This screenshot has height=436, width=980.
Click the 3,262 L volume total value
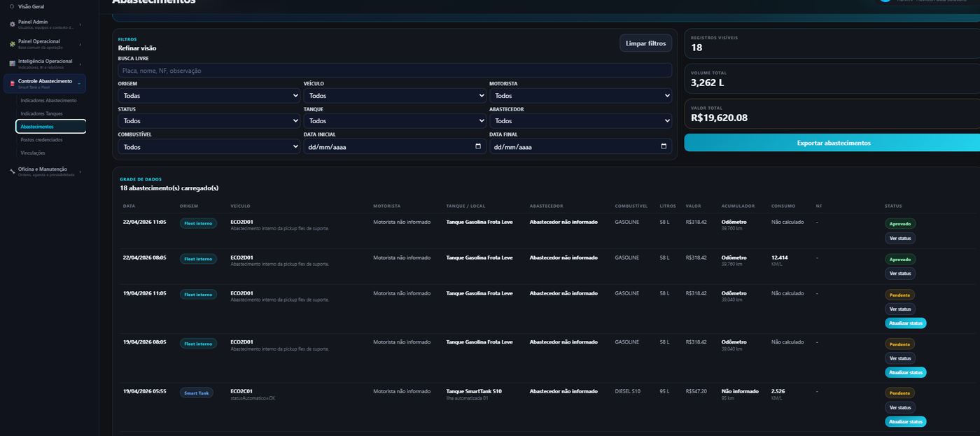707,83
